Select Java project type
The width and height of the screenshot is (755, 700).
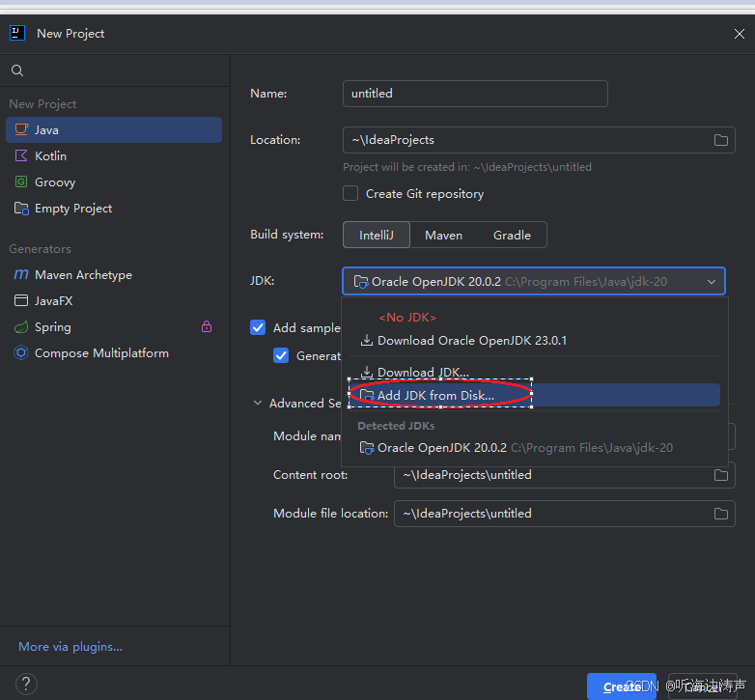[114, 130]
